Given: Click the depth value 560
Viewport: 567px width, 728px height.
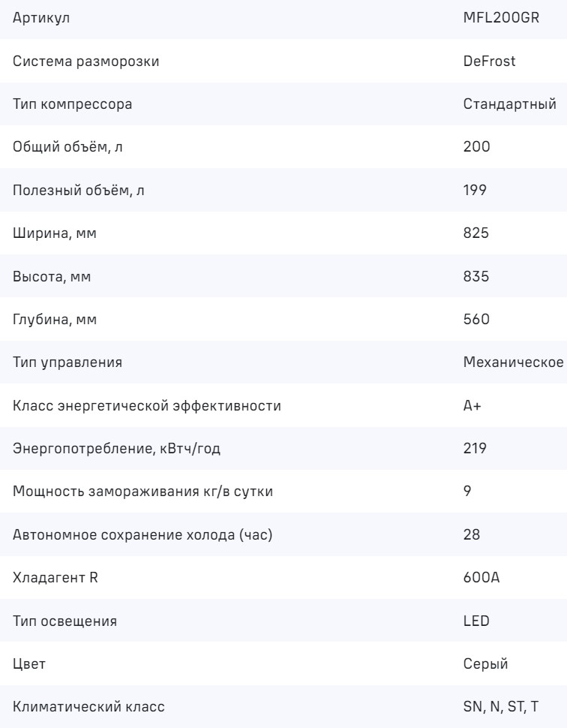Looking at the screenshot, I should [x=476, y=320].
